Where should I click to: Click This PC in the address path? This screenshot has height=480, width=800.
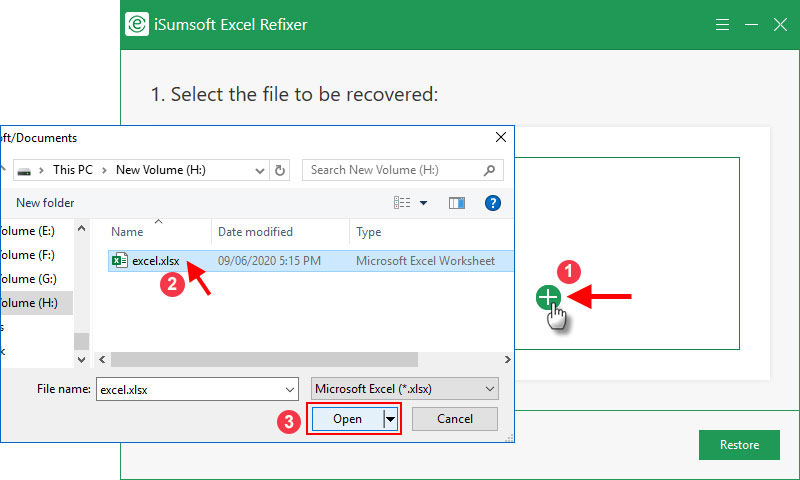tap(73, 170)
